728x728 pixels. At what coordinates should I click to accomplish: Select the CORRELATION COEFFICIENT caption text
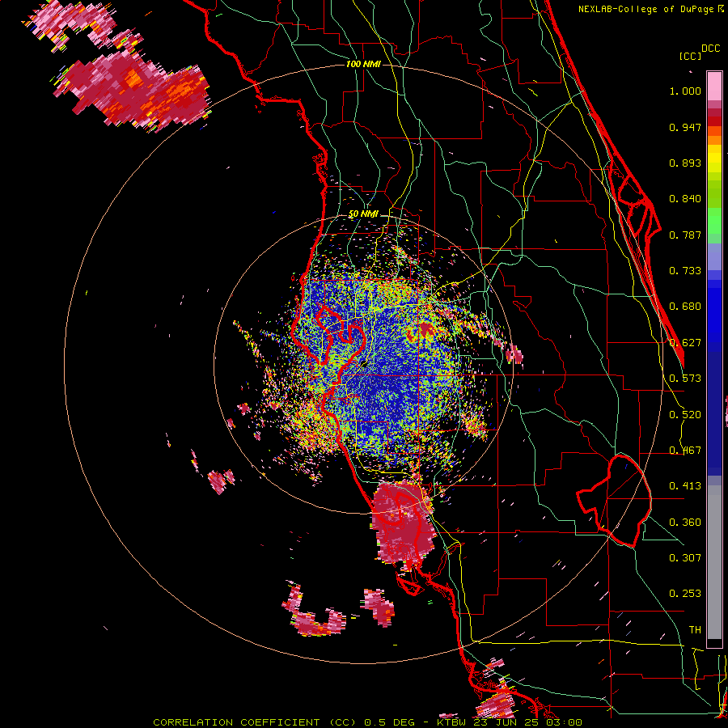tap(236, 722)
